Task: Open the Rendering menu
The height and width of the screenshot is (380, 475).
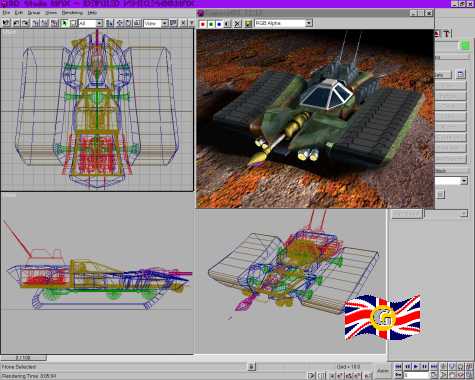Action: click(x=72, y=13)
